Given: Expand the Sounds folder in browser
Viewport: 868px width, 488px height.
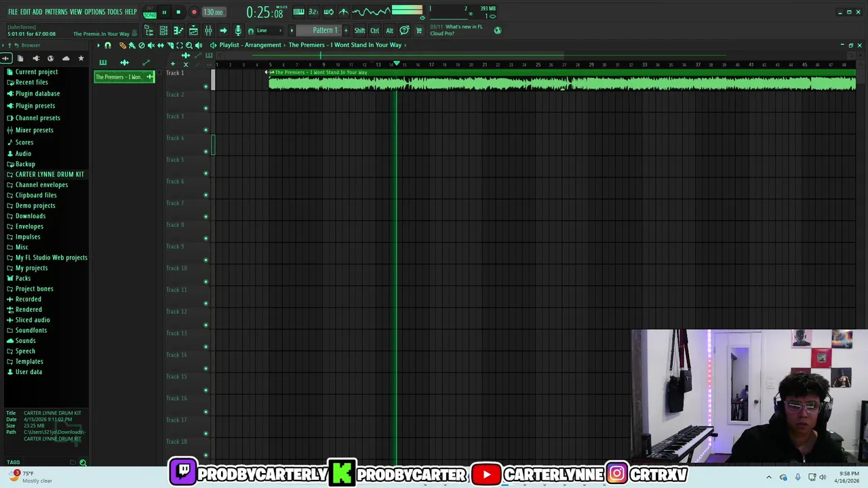Looking at the screenshot, I should pyautogui.click(x=26, y=341).
